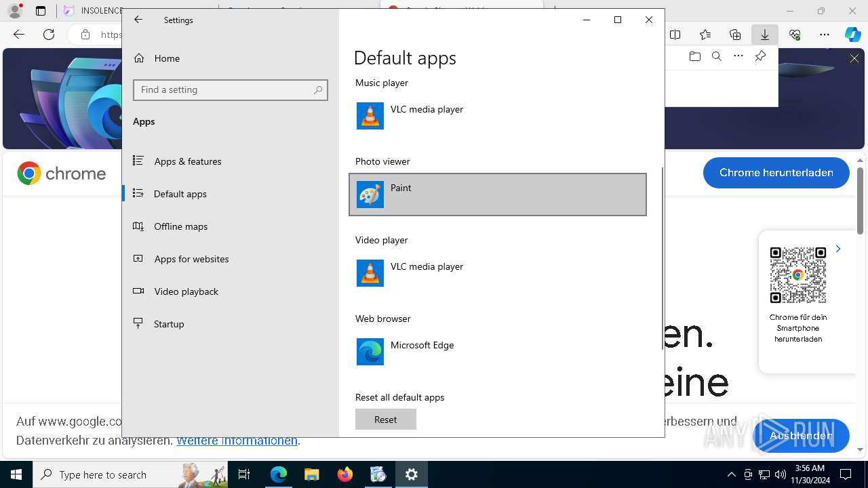
Task: Open Microsoft Edge from taskbar
Action: coord(279,474)
